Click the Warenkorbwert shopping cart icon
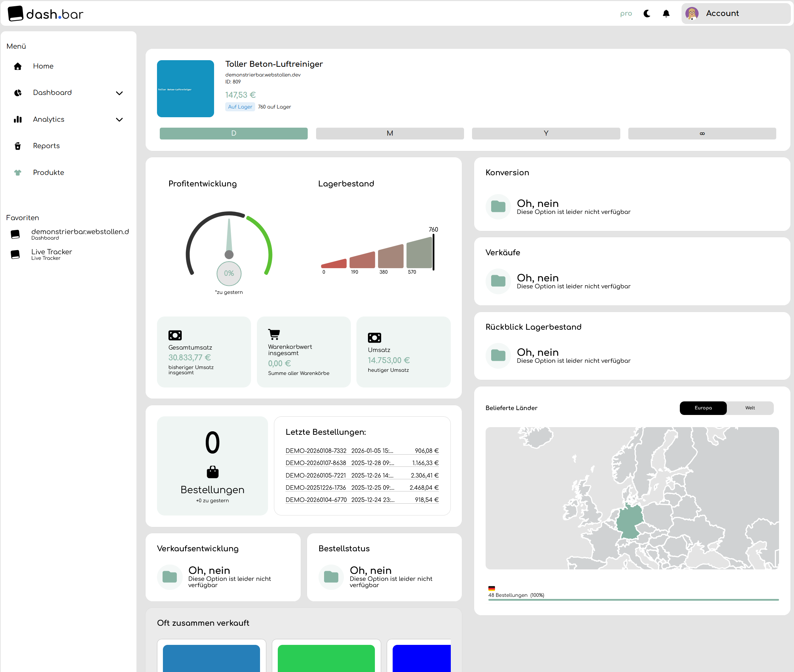 pos(274,334)
